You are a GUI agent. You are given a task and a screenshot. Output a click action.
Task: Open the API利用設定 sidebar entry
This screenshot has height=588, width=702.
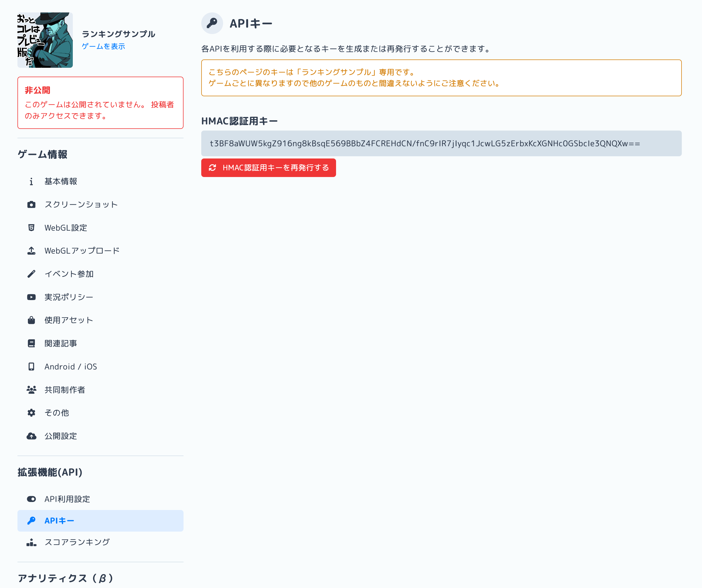pyautogui.click(x=68, y=499)
